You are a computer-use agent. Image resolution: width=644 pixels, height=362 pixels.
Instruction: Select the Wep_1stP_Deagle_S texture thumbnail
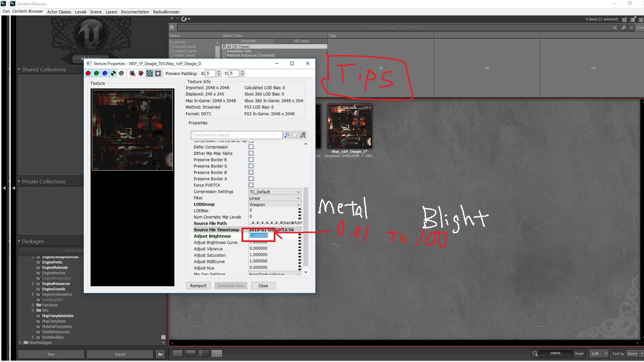pos(349,126)
